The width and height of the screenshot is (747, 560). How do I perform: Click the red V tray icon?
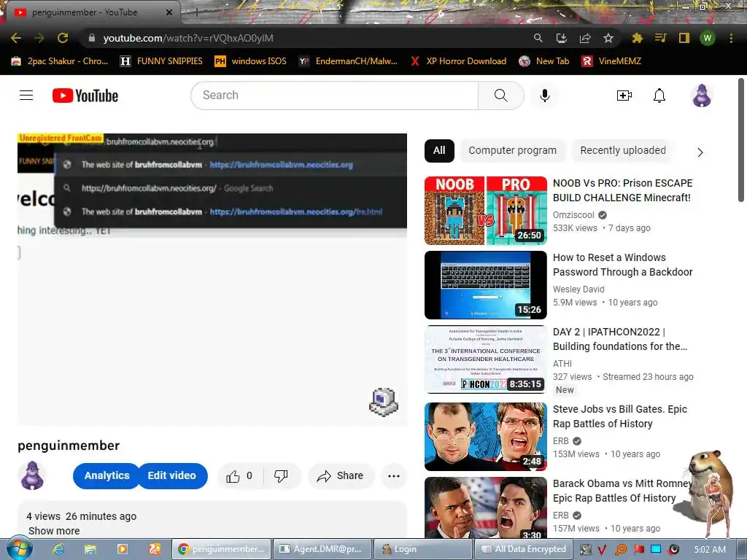pyautogui.click(x=602, y=550)
